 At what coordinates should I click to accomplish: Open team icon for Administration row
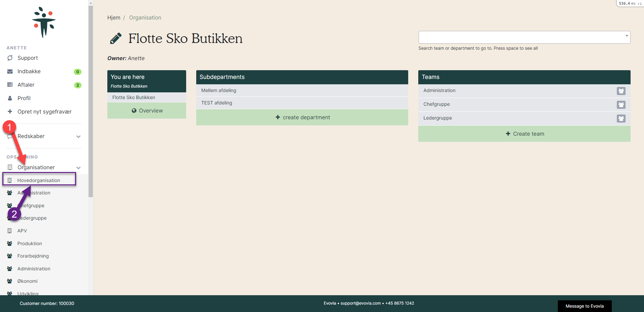pyautogui.click(x=621, y=91)
